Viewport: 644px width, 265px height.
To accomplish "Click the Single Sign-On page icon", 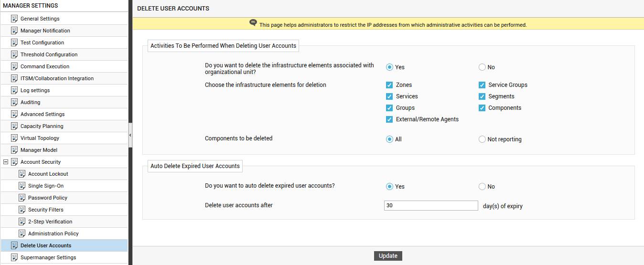I will coord(22,186).
